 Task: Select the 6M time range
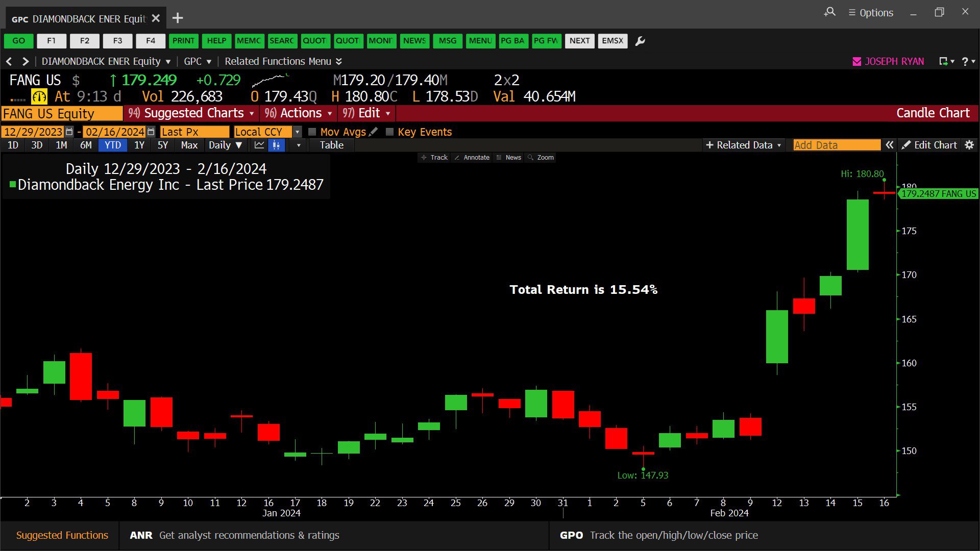(86, 145)
